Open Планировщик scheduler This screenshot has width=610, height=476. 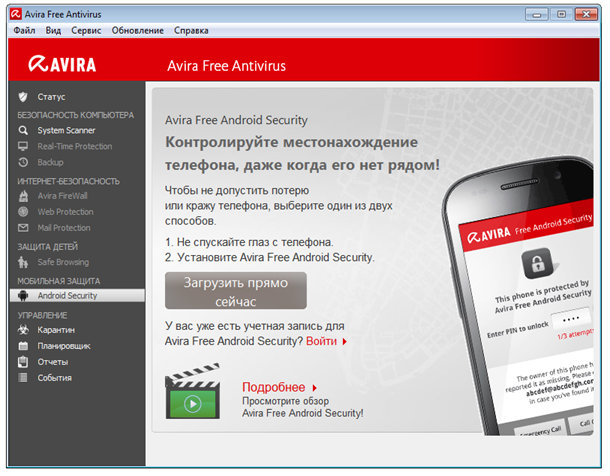64,346
